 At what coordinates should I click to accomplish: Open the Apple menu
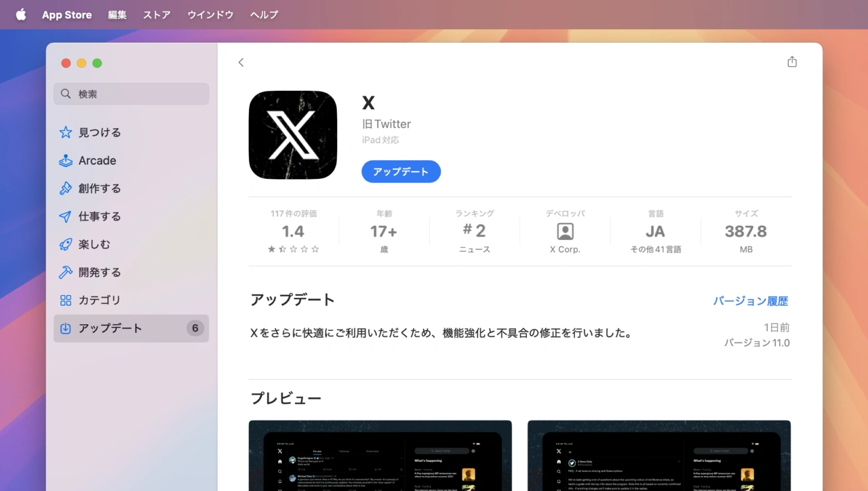[x=21, y=15]
